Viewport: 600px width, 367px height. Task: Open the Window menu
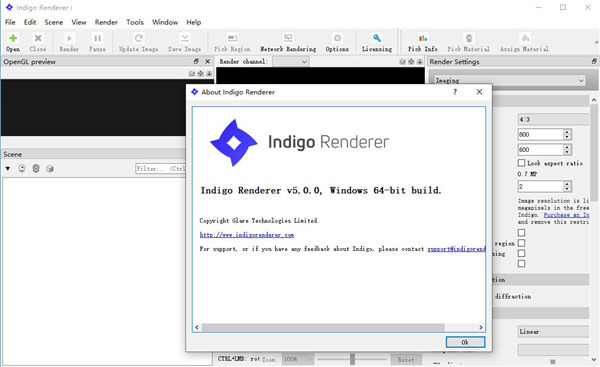165,22
